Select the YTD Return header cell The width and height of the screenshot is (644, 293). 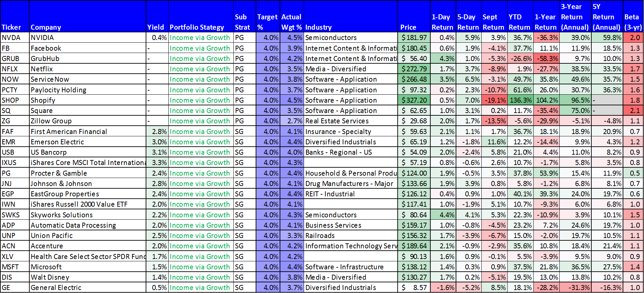coord(520,16)
